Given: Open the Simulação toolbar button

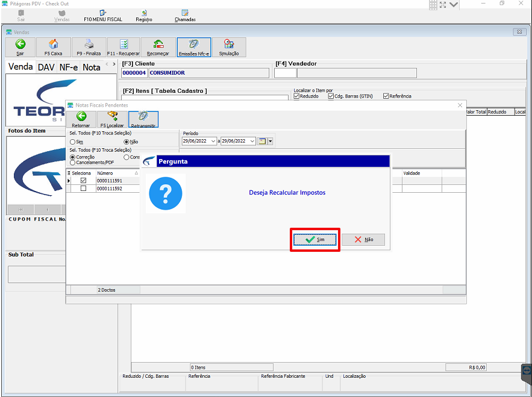Looking at the screenshot, I should point(229,47).
